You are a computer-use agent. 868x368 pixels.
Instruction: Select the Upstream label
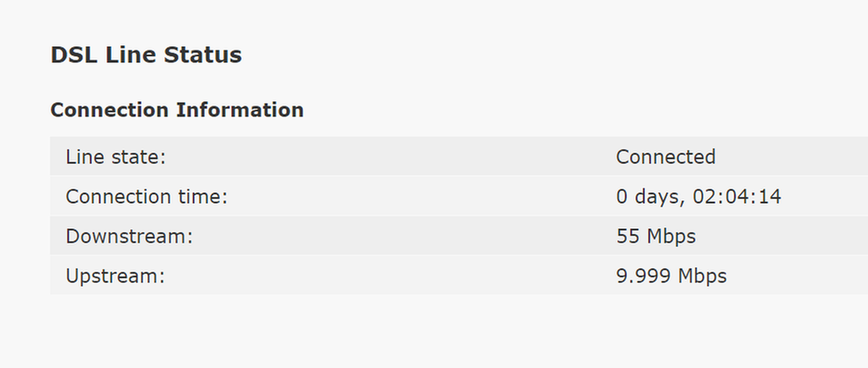pyautogui.click(x=115, y=276)
